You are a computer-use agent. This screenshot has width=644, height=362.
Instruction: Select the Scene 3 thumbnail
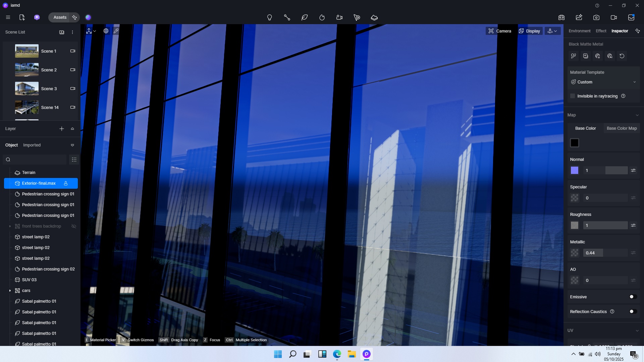click(27, 89)
